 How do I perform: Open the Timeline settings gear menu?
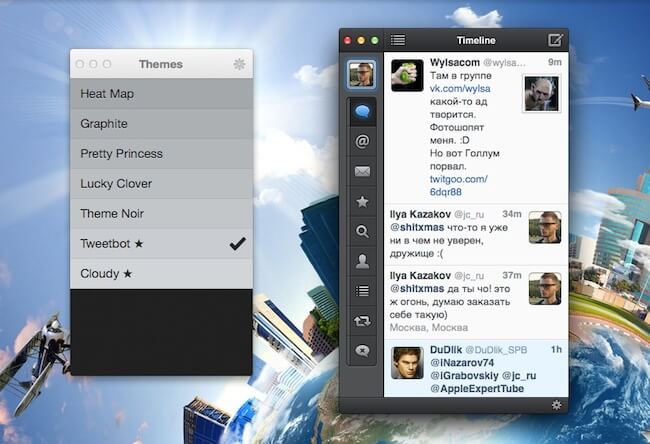pos(556,405)
